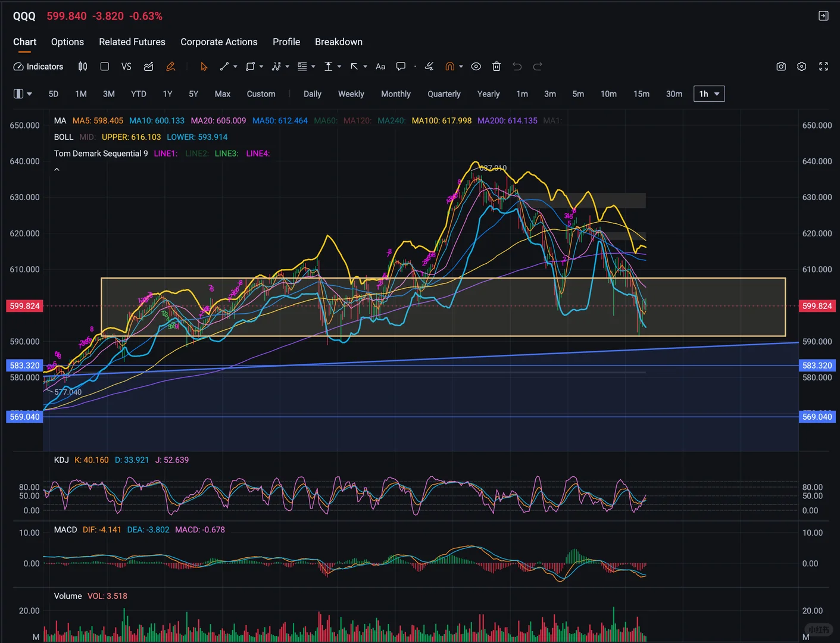Click the chart-with-trend-line icon after VS
The width and height of the screenshot is (840, 643).
click(149, 67)
